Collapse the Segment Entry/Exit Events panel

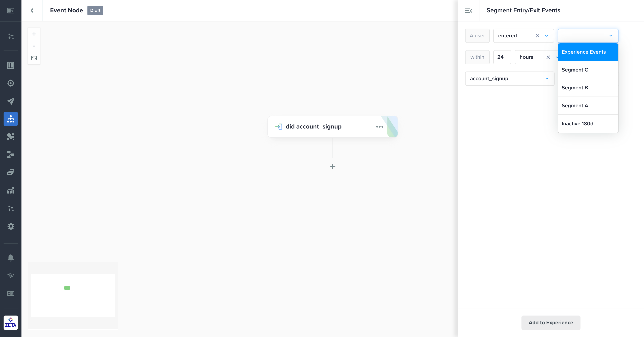(468, 11)
